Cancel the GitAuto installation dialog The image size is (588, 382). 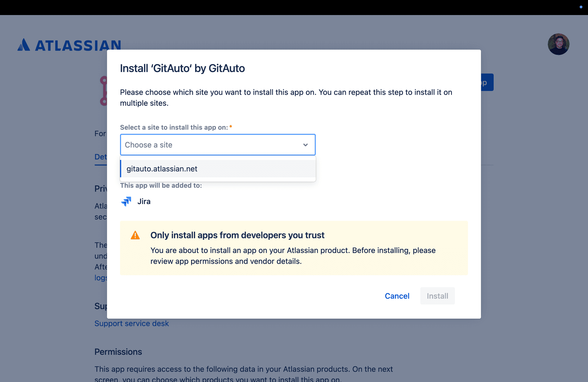point(397,296)
